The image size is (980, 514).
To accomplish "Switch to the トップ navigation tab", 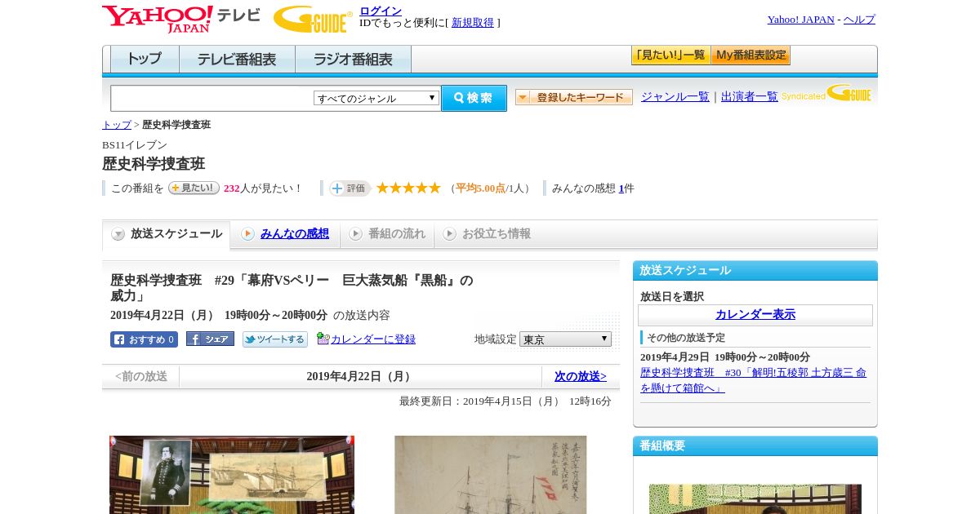I will tap(145, 60).
